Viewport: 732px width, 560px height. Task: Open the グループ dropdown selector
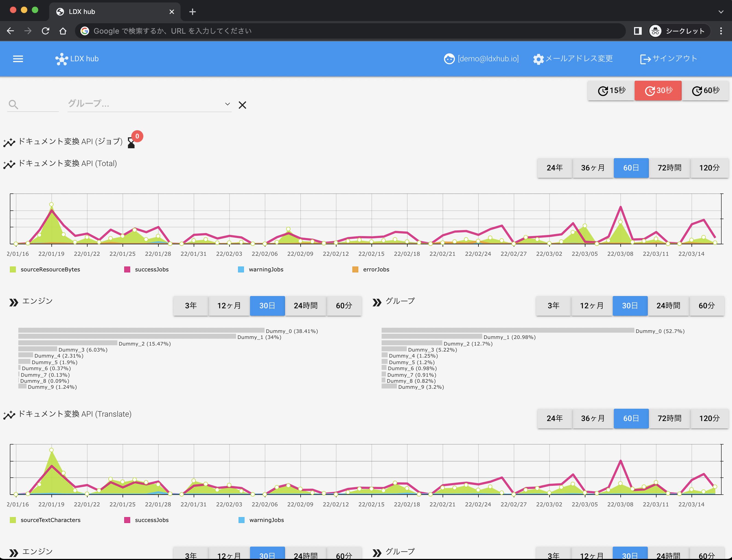click(x=227, y=104)
